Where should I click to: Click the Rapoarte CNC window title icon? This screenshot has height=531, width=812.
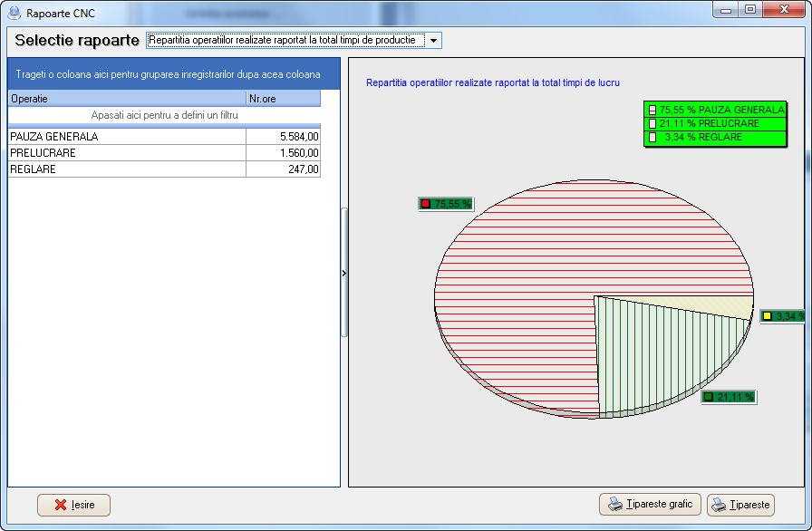[14, 13]
